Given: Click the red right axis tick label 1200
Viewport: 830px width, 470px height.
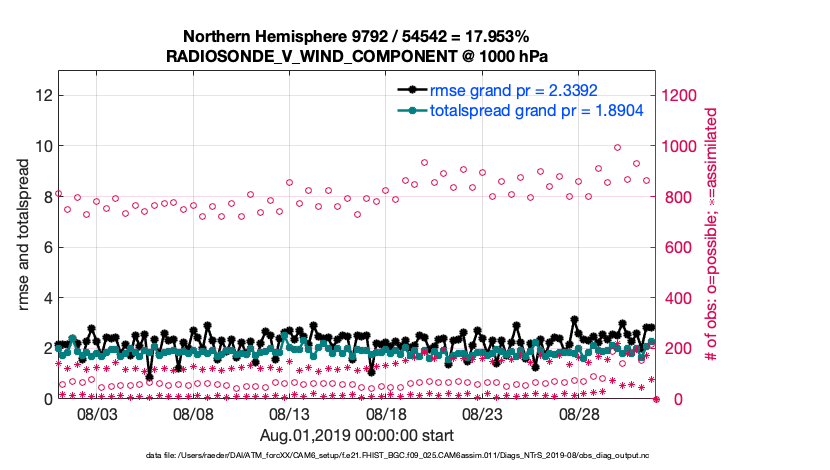Looking at the screenshot, I should click(682, 95).
